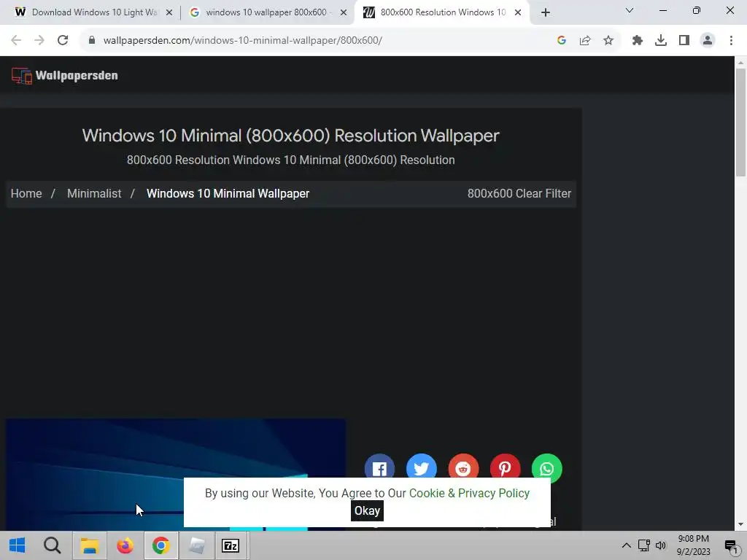The width and height of the screenshot is (747, 560).
Task: Open the tab search dropdown
Action: [x=630, y=10]
